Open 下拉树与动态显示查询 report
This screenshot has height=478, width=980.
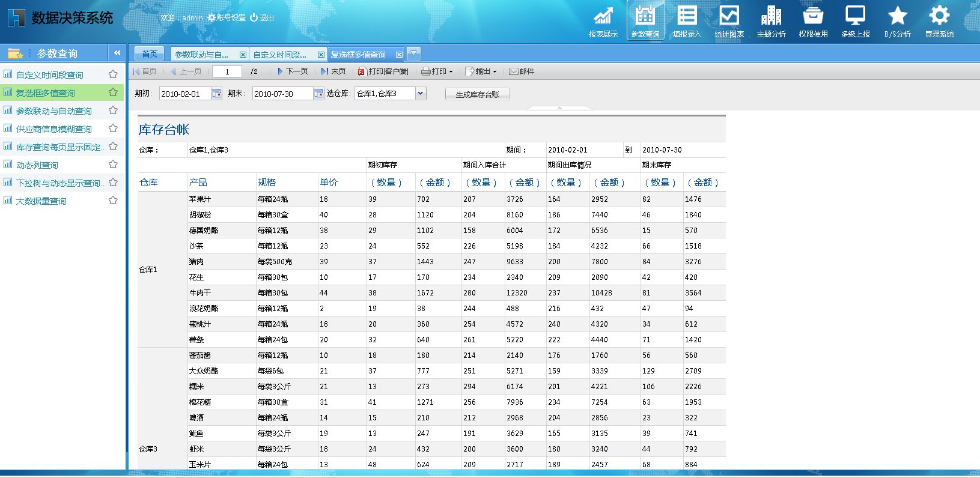(x=61, y=183)
